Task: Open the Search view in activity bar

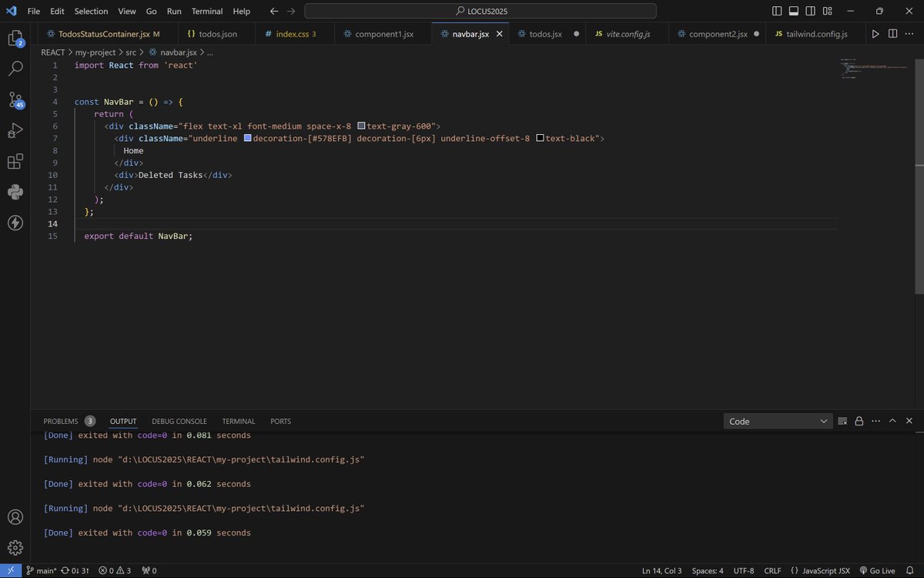Action: pyautogui.click(x=15, y=69)
